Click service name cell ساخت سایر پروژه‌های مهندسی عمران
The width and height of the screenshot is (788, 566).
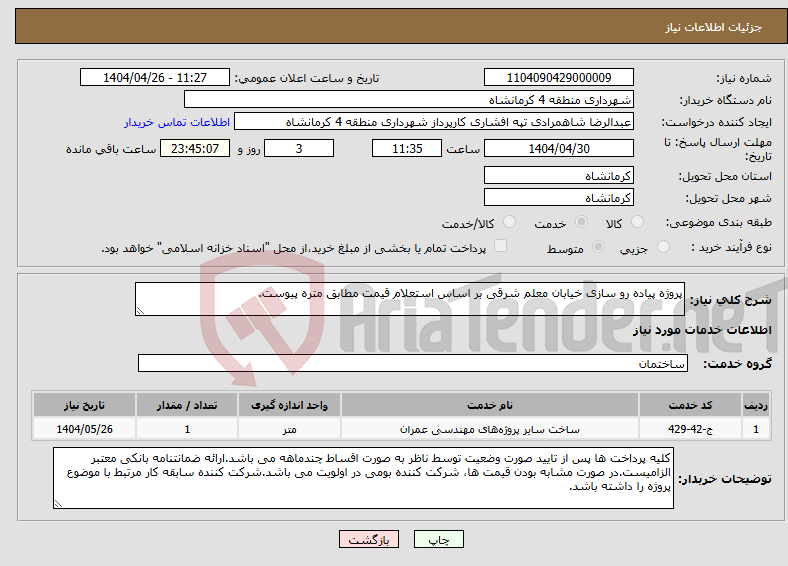coord(489,429)
